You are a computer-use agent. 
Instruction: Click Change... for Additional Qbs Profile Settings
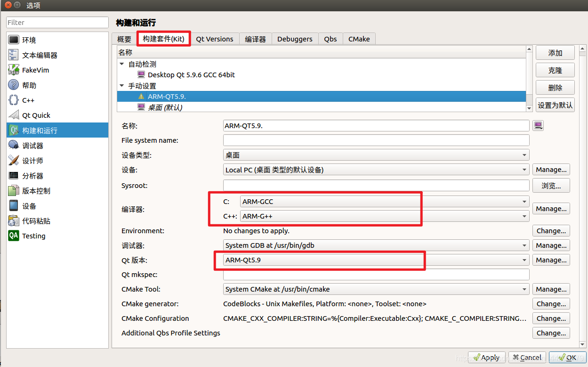(551, 333)
